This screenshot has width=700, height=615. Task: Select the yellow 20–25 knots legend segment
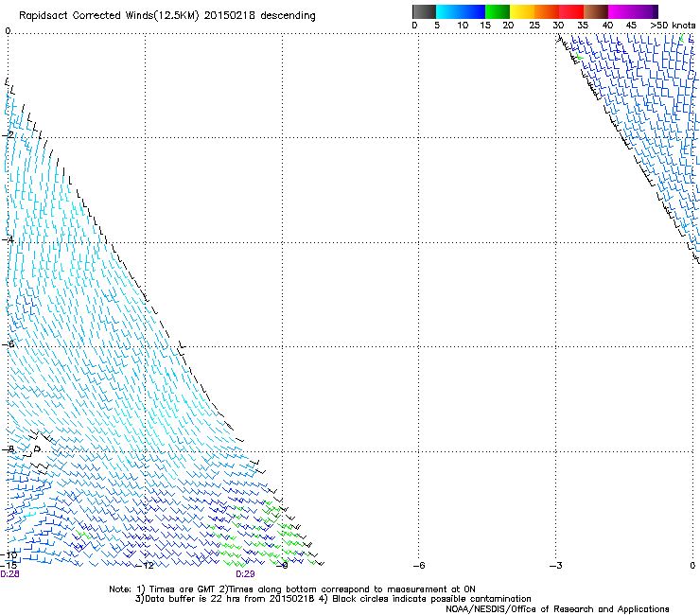pos(522,11)
